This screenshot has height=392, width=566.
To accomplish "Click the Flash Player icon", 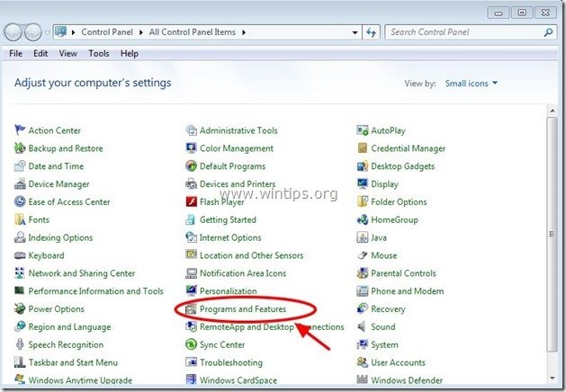I will [x=191, y=202].
